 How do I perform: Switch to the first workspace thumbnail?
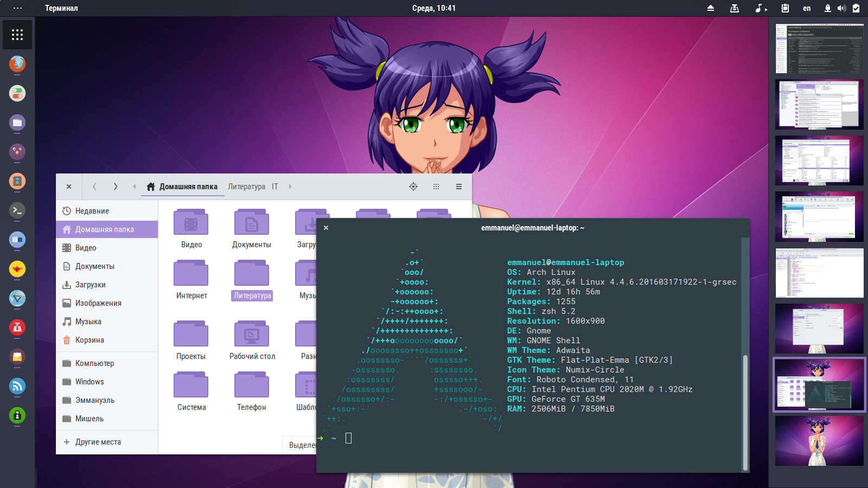(819, 48)
